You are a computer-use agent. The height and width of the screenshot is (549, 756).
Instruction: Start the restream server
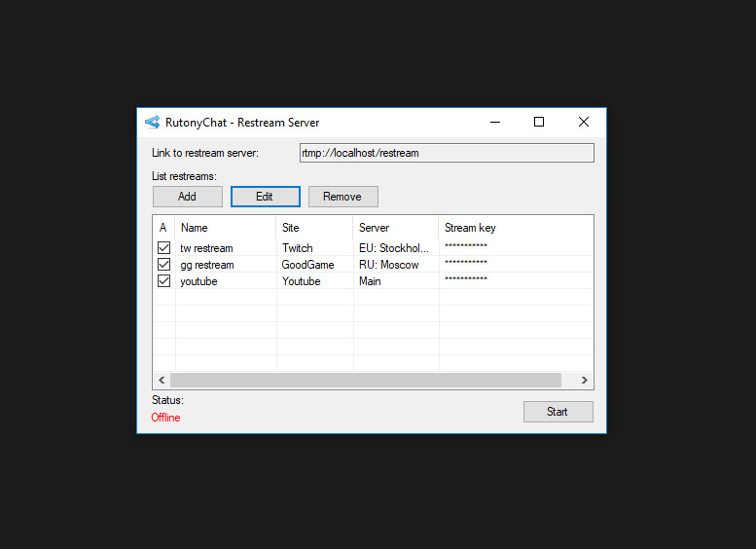tap(558, 412)
